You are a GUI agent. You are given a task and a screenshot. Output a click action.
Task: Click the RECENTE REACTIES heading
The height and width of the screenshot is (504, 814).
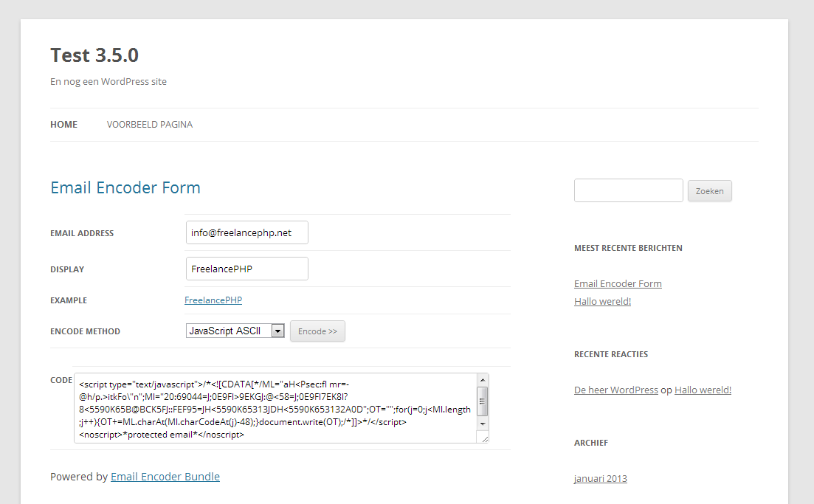tap(611, 354)
